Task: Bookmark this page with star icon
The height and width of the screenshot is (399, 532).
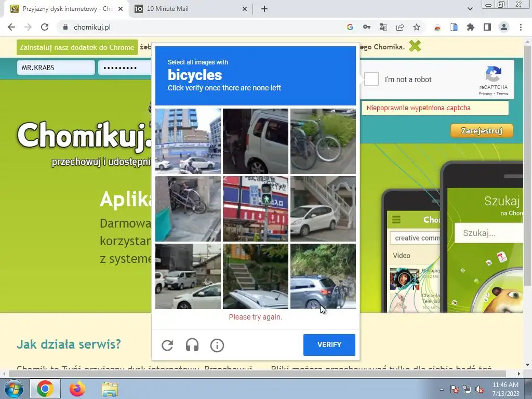Action: tap(417, 27)
